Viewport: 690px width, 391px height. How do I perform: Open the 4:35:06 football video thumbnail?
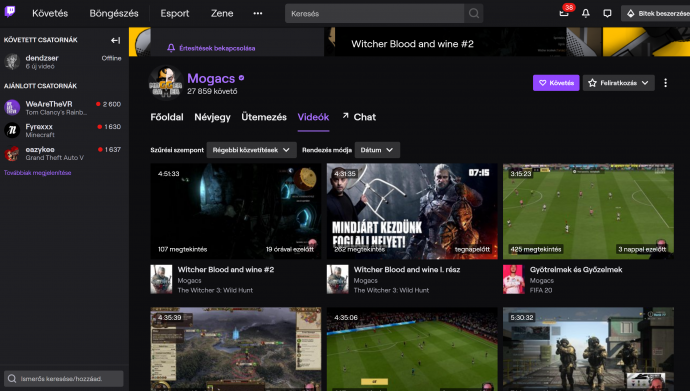pos(412,349)
